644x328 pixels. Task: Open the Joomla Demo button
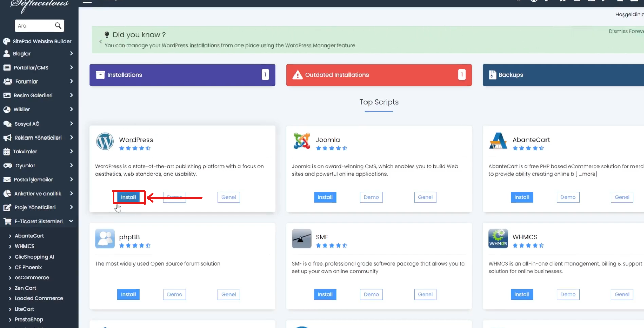[371, 197]
